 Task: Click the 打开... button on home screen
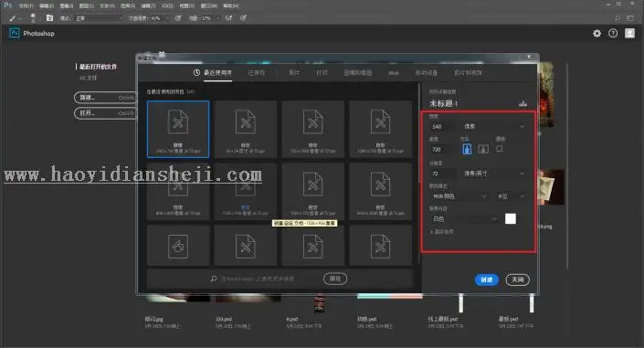pos(105,113)
